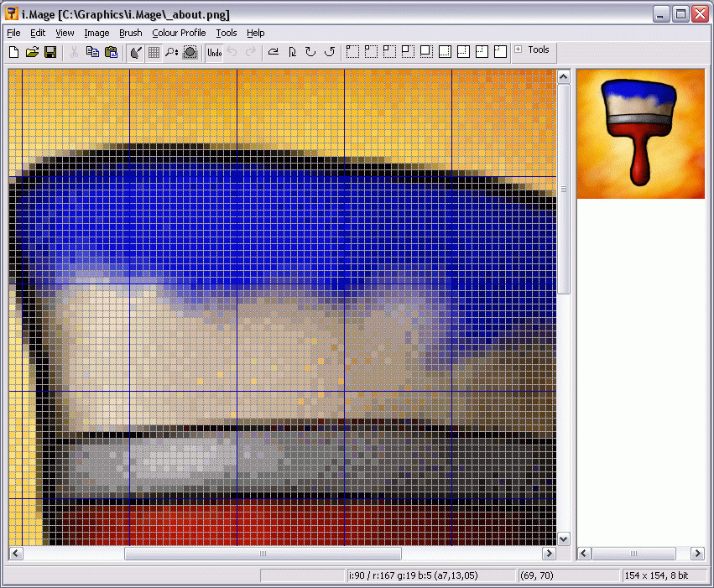Flip image horizontally icon

coord(274,52)
